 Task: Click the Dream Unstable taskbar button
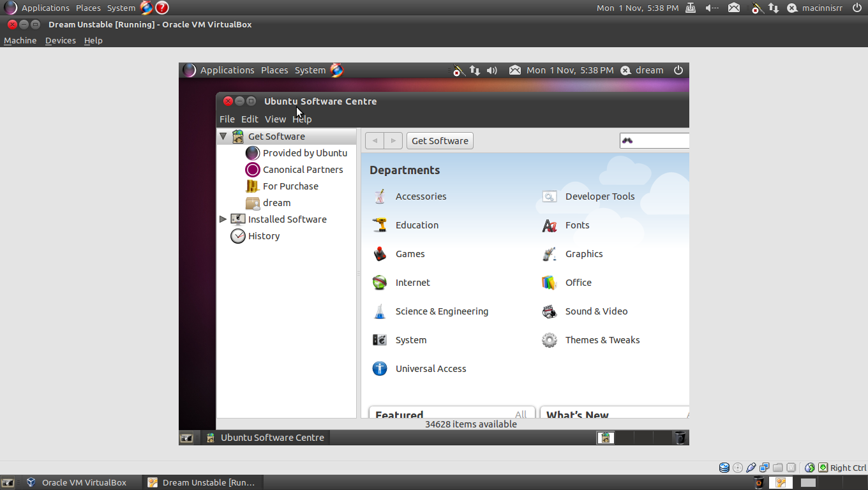click(x=202, y=482)
